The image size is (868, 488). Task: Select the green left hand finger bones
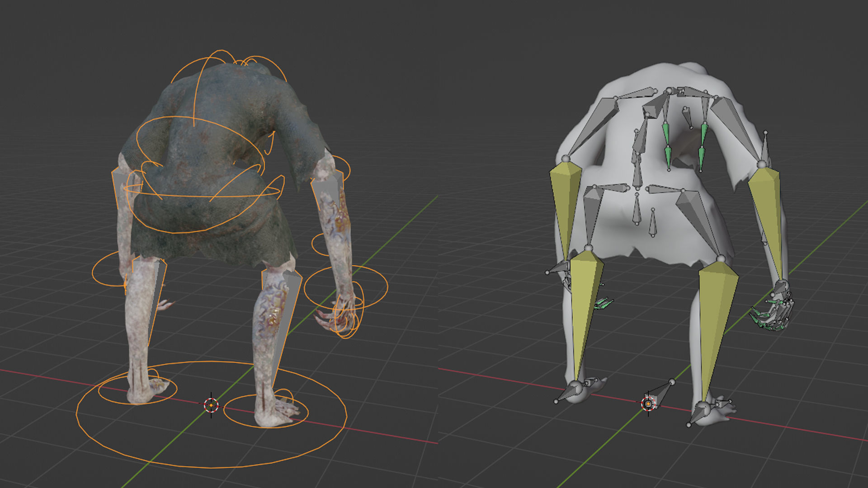coord(604,304)
